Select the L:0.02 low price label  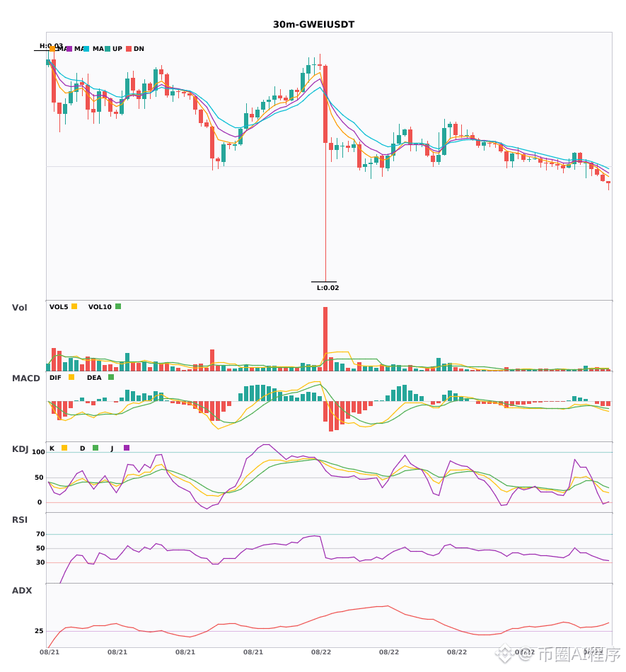click(328, 288)
